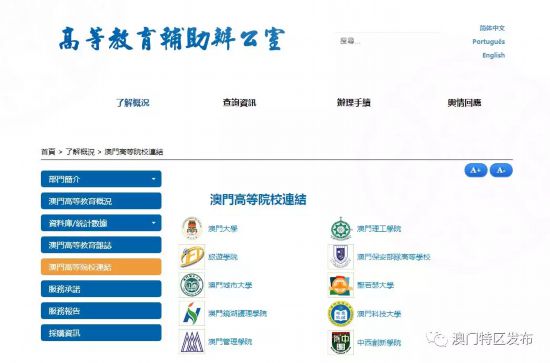
Task: Click the 澳門保安部隊高等學校 crest
Action: coord(341,257)
